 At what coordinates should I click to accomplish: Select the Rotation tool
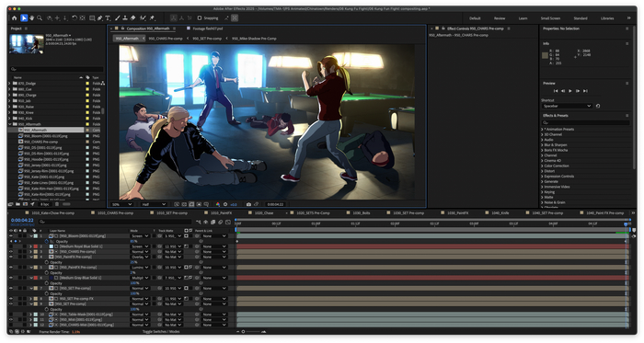coord(75,18)
